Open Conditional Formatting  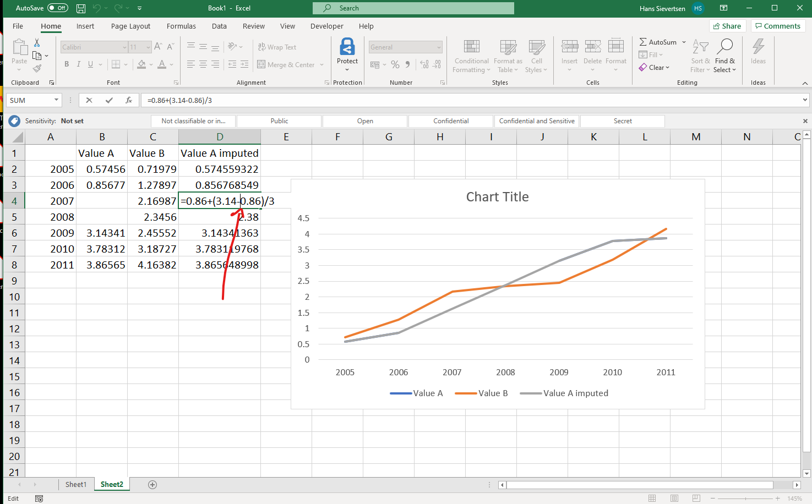pos(471,56)
